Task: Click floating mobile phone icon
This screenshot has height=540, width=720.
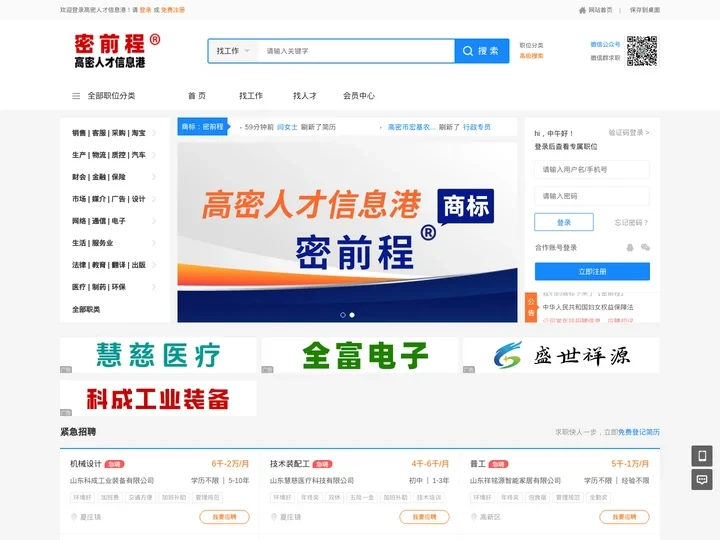Action: [702, 456]
